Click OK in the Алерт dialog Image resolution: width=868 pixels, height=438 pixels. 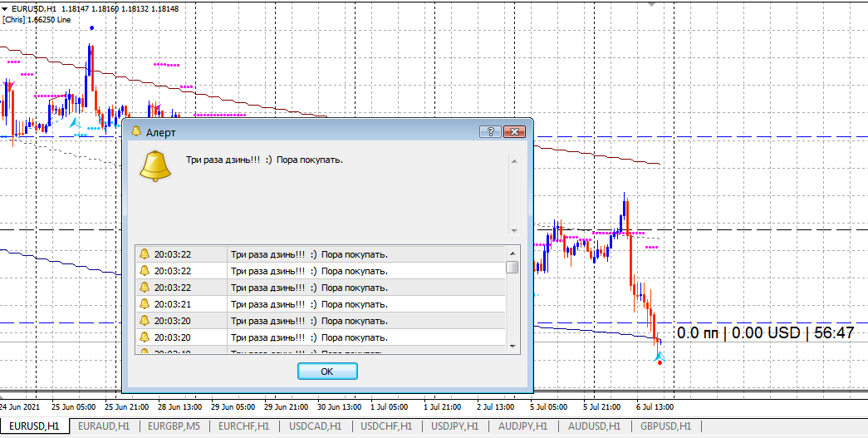327,371
